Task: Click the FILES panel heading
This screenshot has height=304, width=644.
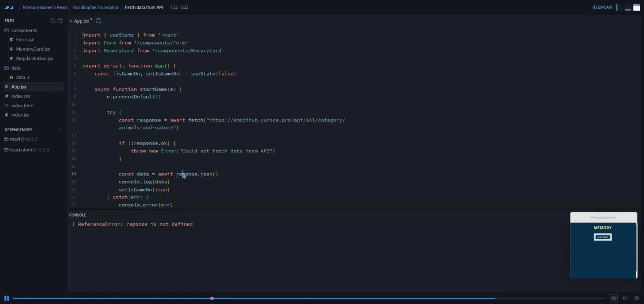Action: (x=9, y=21)
